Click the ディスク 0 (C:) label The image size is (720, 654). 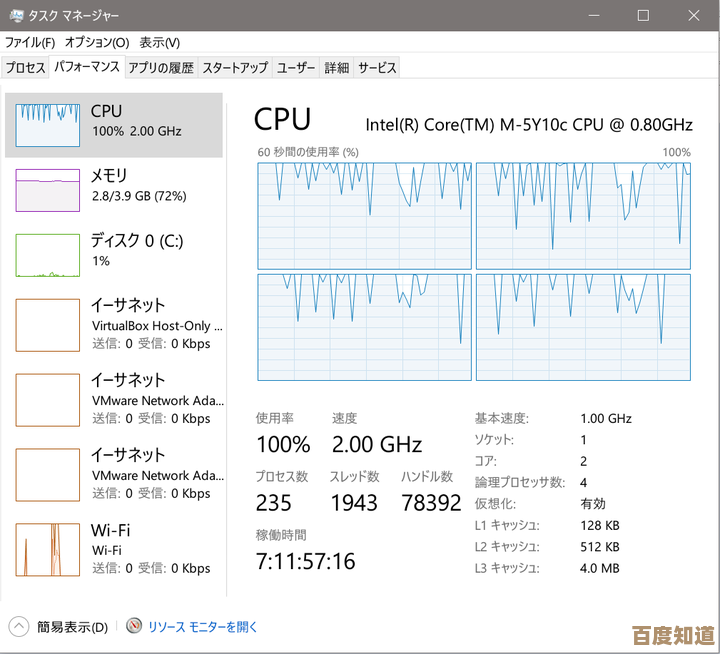(137, 240)
